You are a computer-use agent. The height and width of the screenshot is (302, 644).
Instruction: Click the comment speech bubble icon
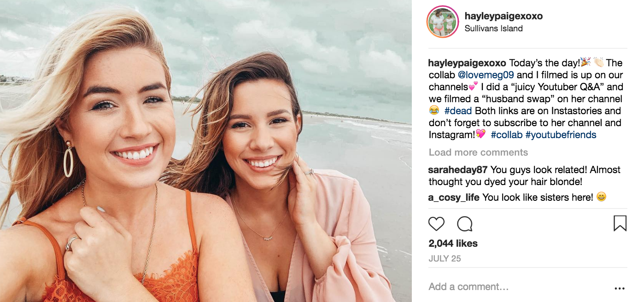[x=465, y=224]
